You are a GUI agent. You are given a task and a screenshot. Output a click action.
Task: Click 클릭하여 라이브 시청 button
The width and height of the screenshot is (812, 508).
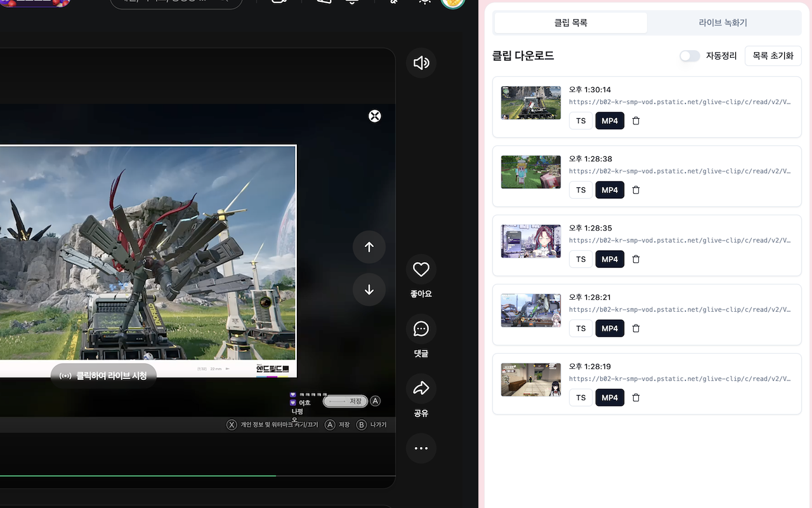click(103, 376)
